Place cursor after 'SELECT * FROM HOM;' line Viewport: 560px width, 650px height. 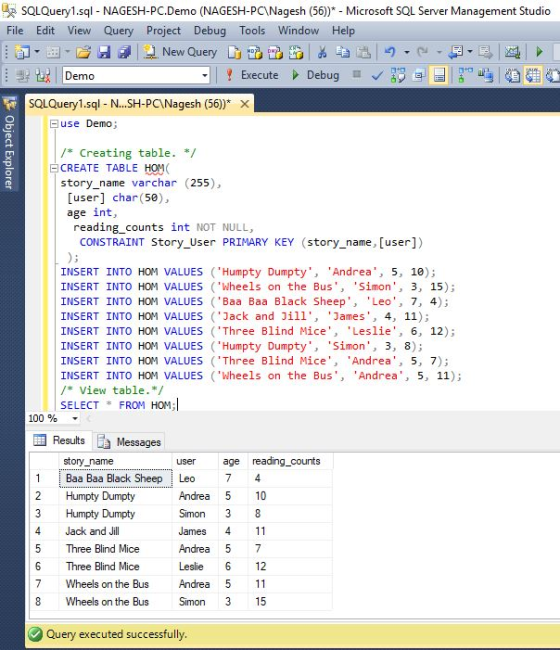tap(178, 405)
